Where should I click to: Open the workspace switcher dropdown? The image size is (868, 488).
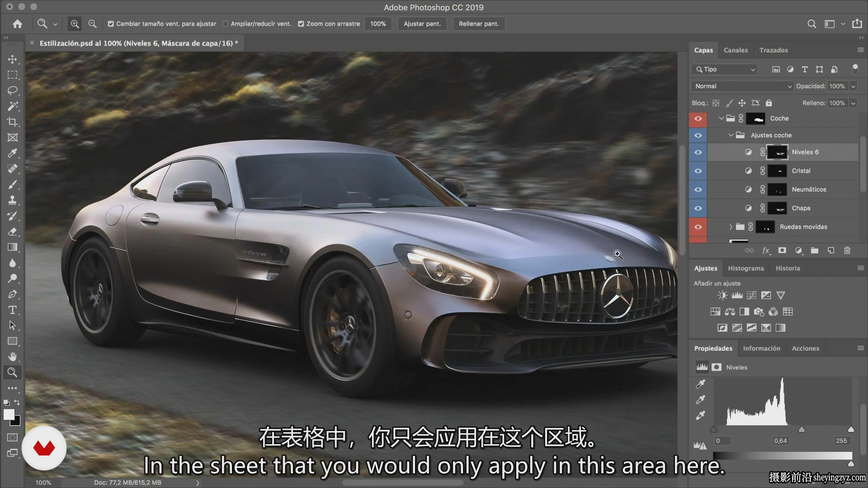(843, 24)
